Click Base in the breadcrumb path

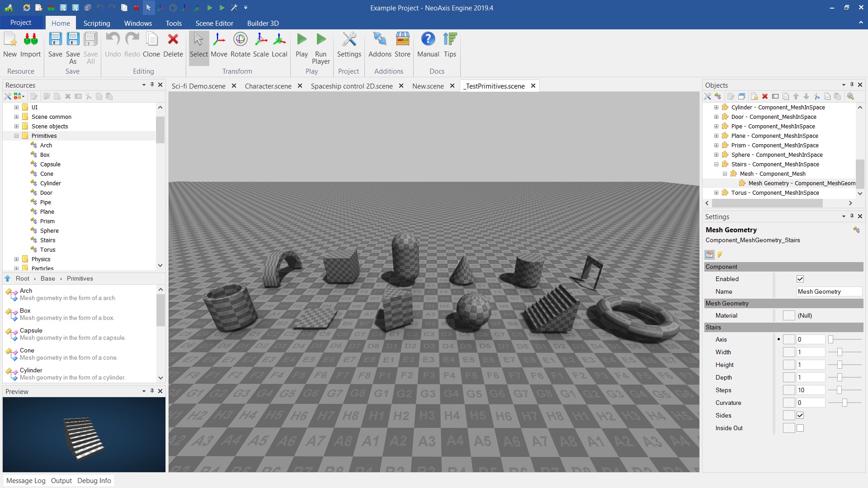tap(47, 278)
